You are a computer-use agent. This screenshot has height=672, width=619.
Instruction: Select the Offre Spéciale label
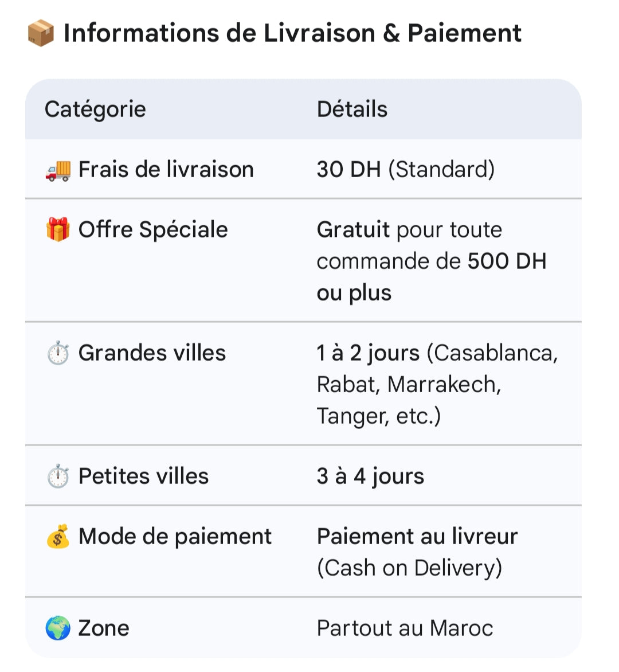coord(153,230)
